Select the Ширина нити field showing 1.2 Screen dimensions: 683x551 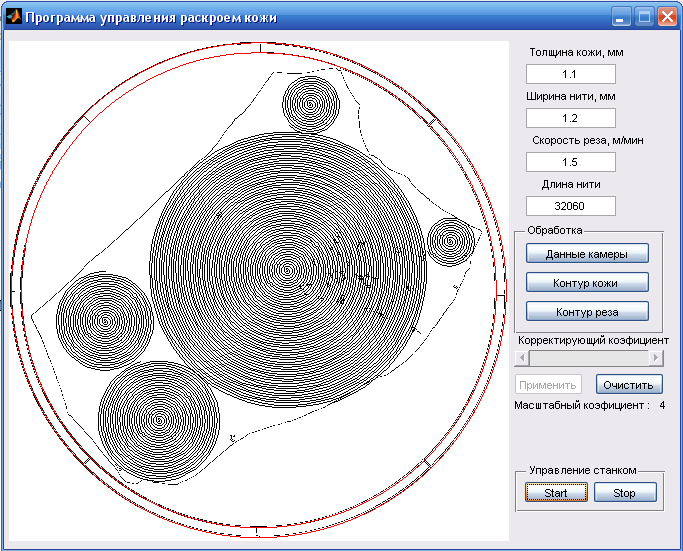pyautogui.click(x=570, y=118)
